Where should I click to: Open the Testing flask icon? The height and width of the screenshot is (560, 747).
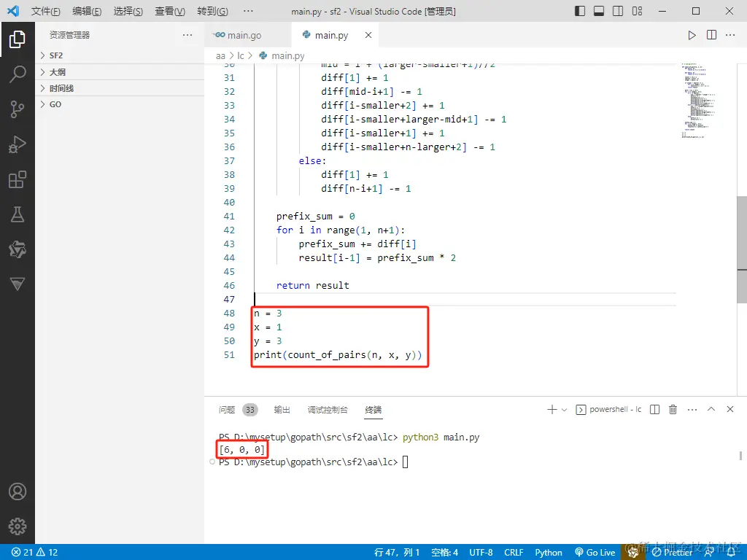click(18, 215)
